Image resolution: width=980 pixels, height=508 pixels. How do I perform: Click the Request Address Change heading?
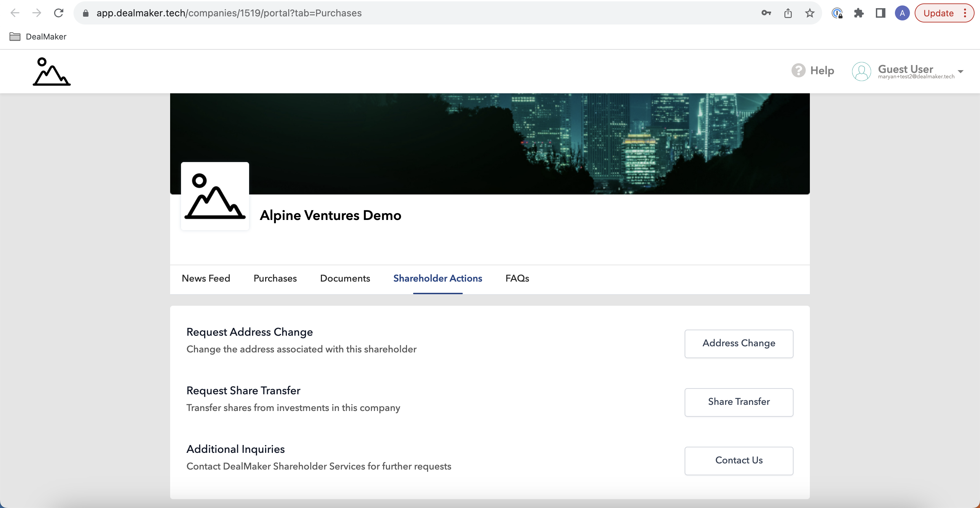249,332
